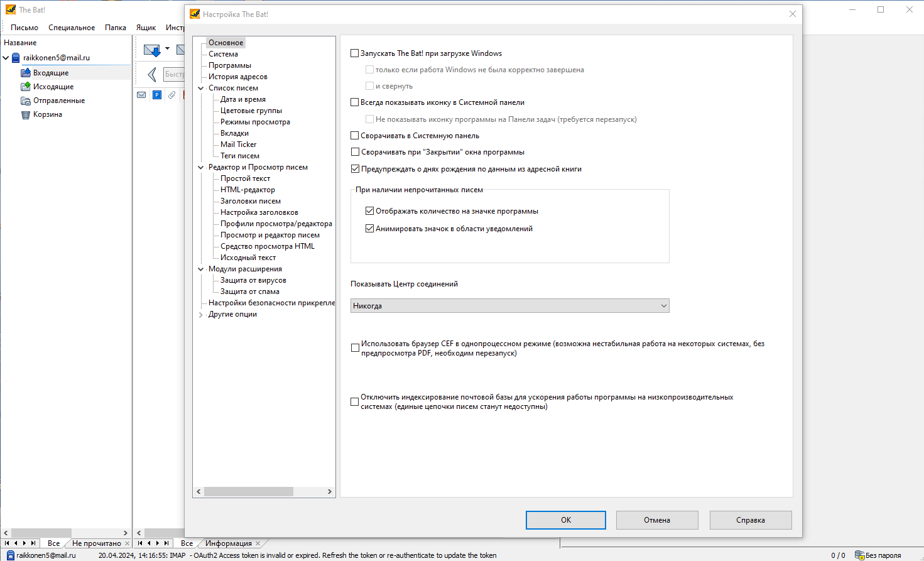
Task: Click the Отмена button
Action: point(657,520)
